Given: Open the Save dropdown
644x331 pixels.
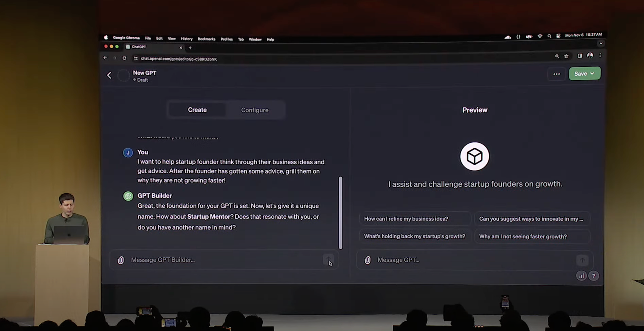Looking at the screenshot, I should click(x=584, y=74).
